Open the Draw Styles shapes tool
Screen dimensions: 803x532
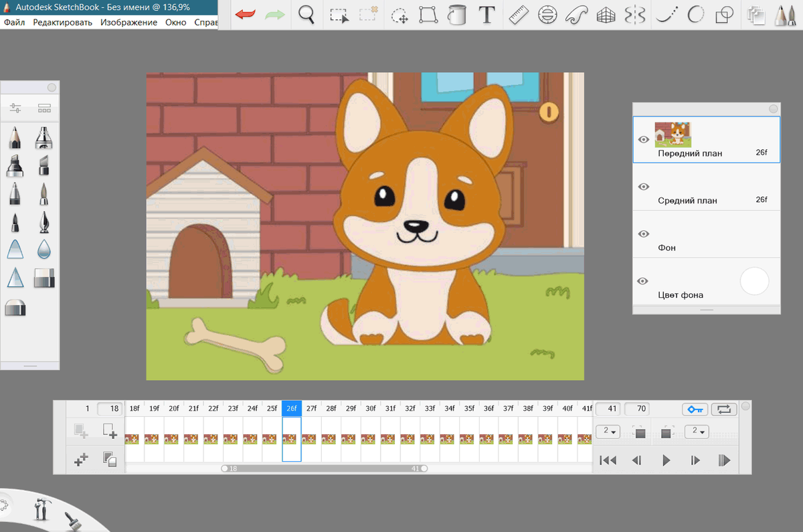(725, 15)
